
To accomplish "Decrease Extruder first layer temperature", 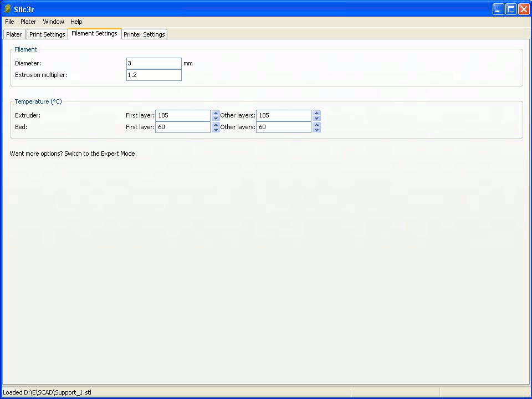I will coord(216,118).
